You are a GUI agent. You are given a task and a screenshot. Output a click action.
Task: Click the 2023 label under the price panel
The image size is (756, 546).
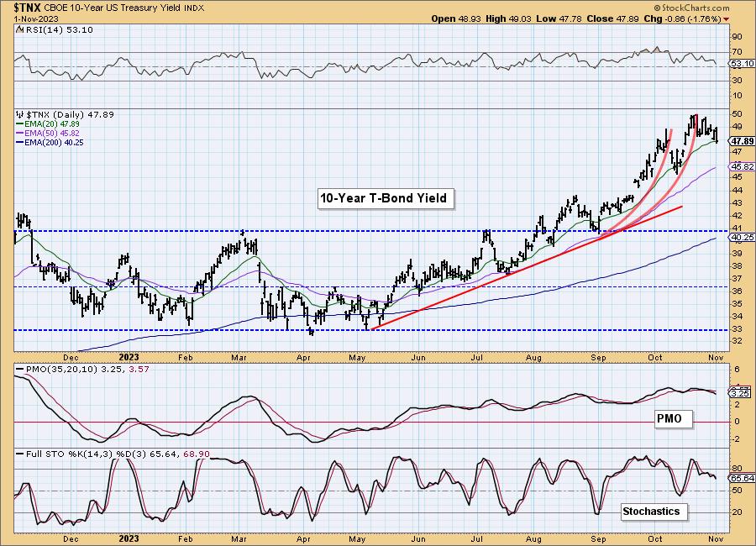129,357
